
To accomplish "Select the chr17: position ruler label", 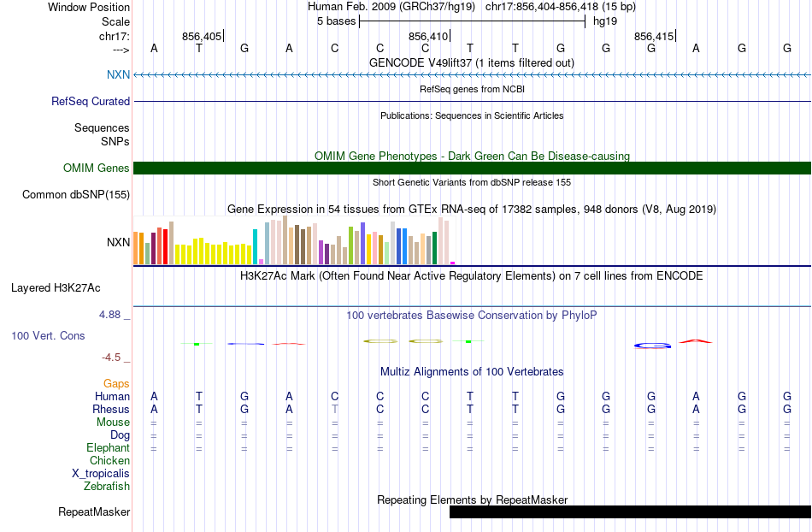I will point(115,36).
